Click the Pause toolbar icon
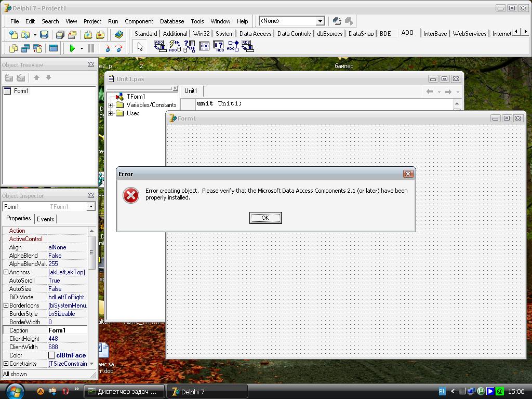This screenshot has height=399, width=532. (x=90, y=48)
